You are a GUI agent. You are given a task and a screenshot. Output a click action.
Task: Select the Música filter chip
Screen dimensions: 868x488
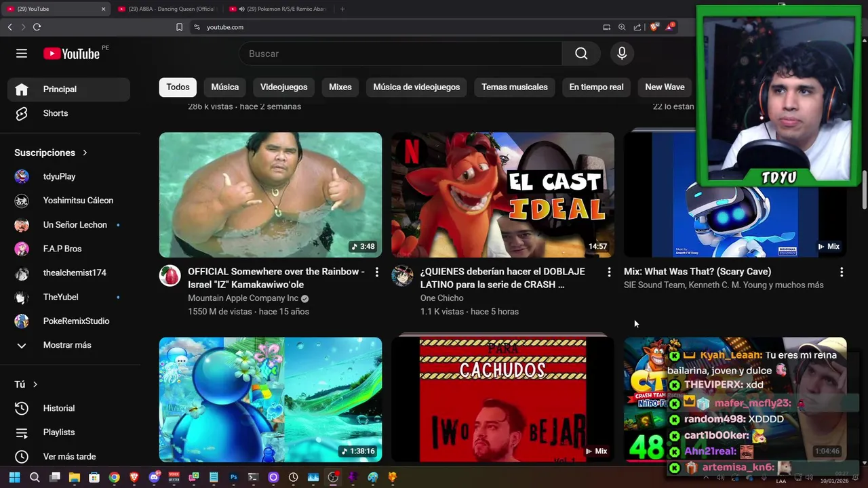[x=224, y=87]
